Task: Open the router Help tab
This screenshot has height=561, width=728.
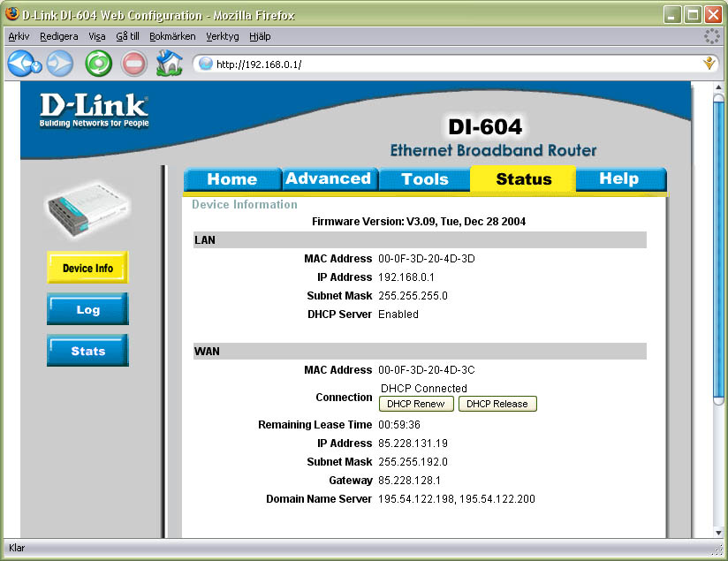Action: click(619, 178)
